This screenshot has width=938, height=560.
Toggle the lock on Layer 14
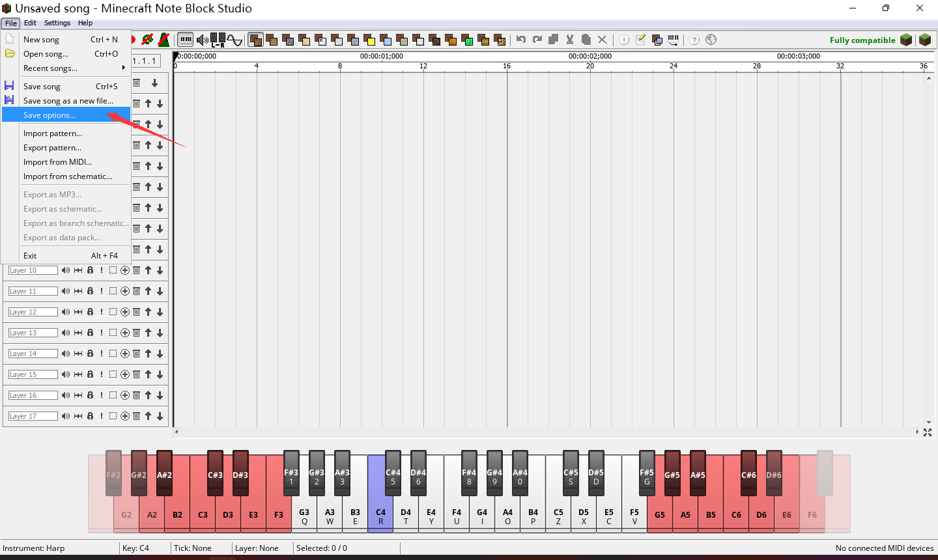pyautogui.click(x=91, y=354)
